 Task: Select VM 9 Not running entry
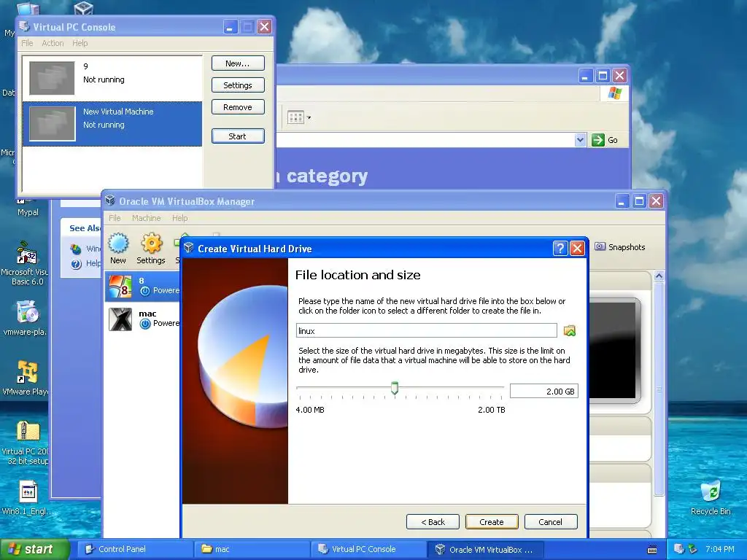[x=112, y=77]
